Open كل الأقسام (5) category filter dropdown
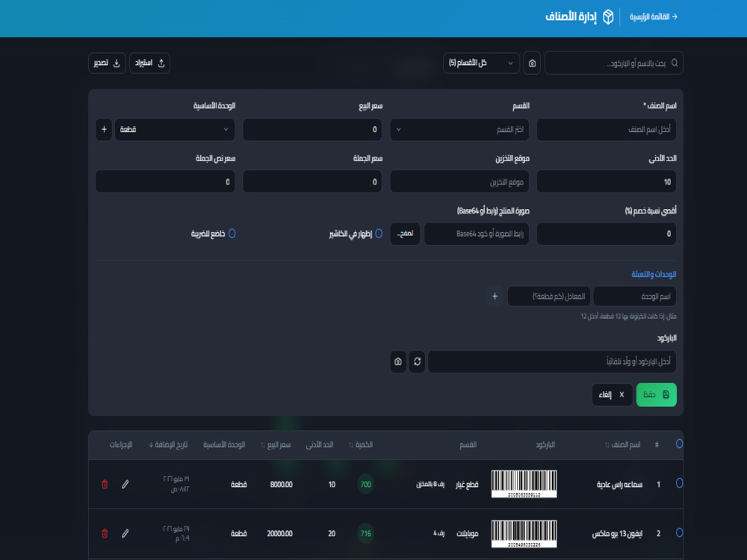The width and height of the screenshot is (747, 560). pos(481,63)
